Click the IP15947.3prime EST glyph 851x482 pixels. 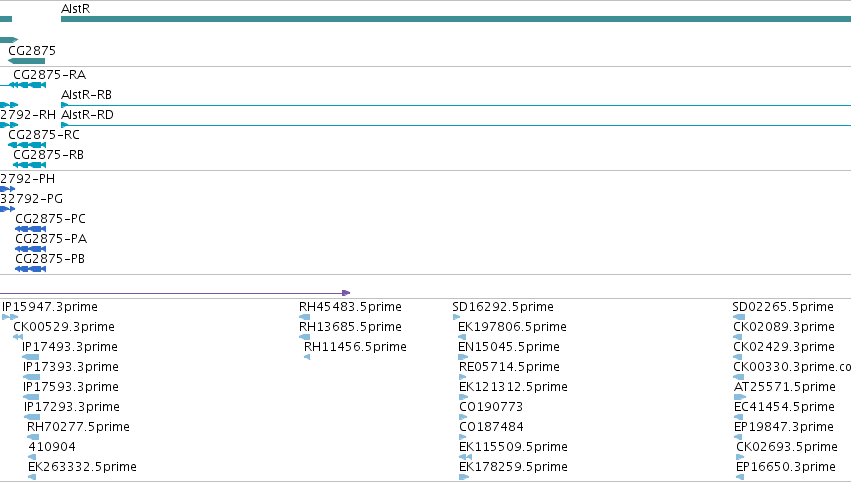point(10,317)
